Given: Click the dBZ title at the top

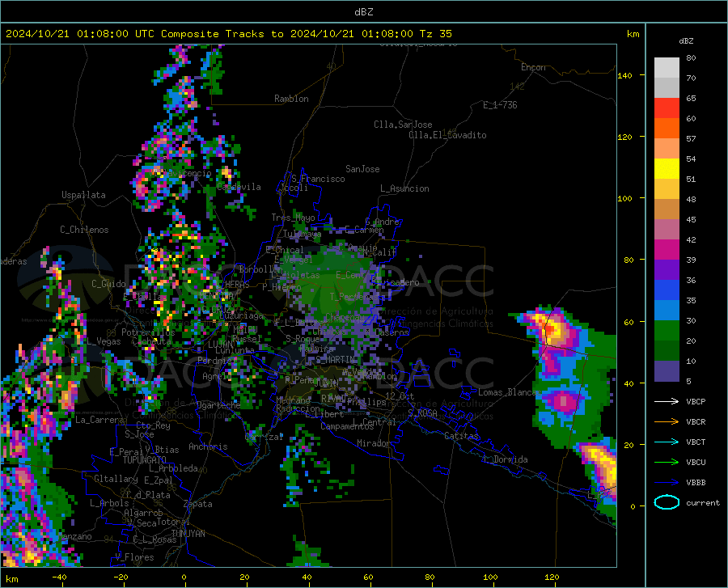Looking at the screenshot, I should point(363,12).
